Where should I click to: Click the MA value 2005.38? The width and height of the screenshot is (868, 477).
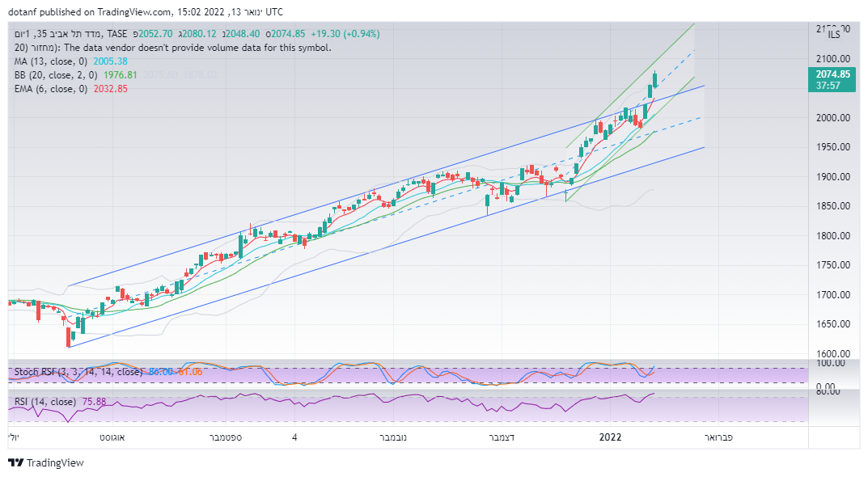(x=110, y=61)
